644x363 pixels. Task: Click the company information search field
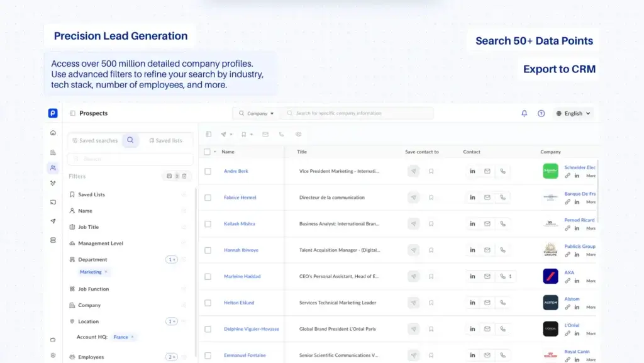[358, 114]
